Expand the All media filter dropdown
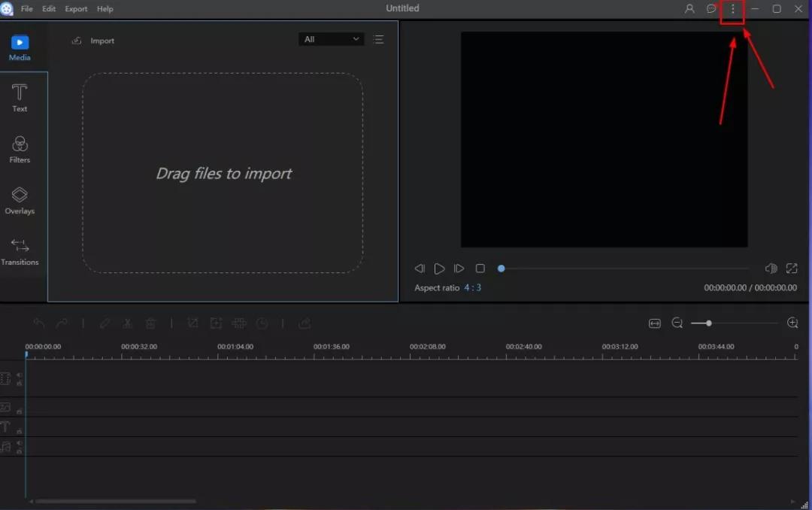The image size is (812, 510). pos(331,39)
